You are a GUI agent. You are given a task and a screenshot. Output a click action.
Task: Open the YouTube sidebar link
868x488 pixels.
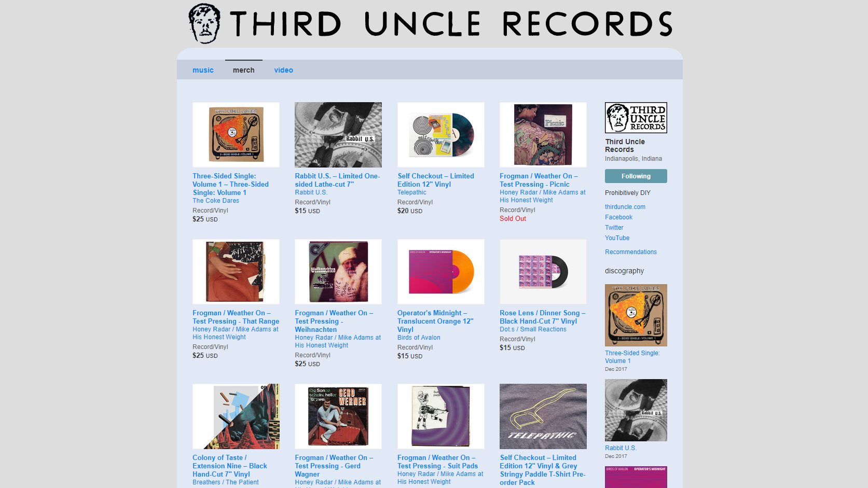tap(617, 238)
